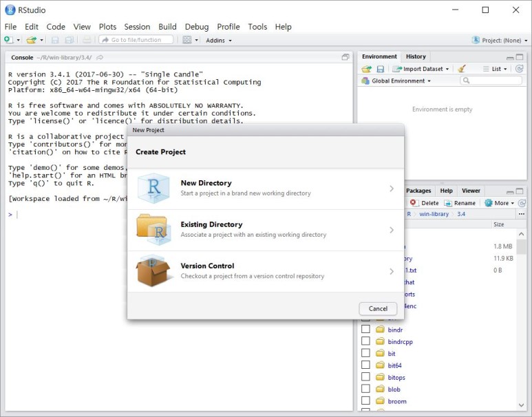Click the Print icon in main toolbar
The height and width of the screenshot is (417, 532).
[87, 40]
